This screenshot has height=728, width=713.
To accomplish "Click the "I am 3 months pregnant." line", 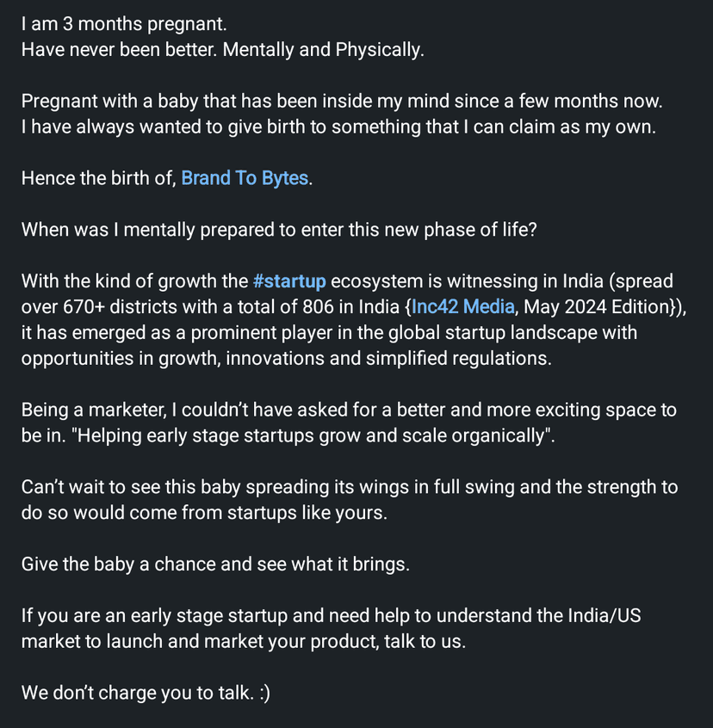I will (124, 25).
